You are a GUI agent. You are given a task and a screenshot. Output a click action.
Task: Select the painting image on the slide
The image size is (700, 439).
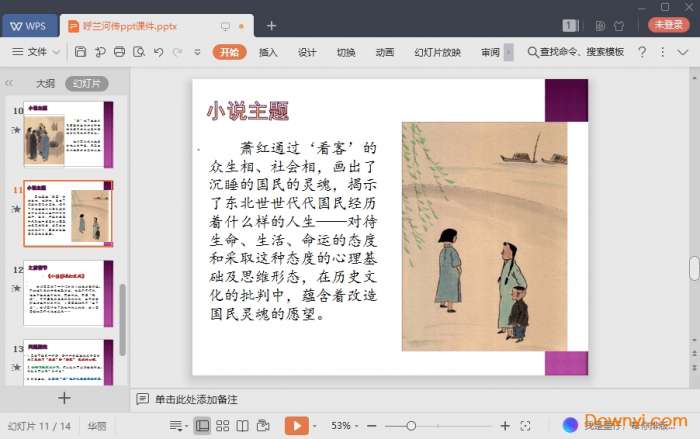click(484, 237)
